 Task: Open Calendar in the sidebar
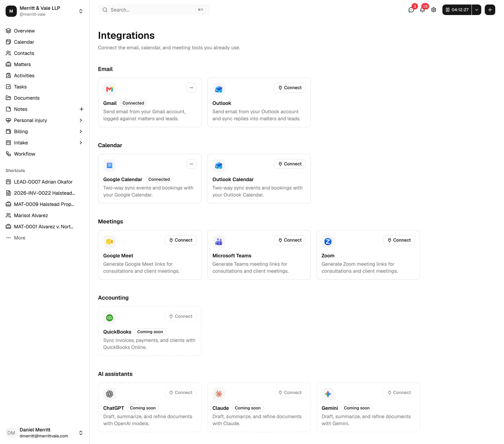[45, 42]
